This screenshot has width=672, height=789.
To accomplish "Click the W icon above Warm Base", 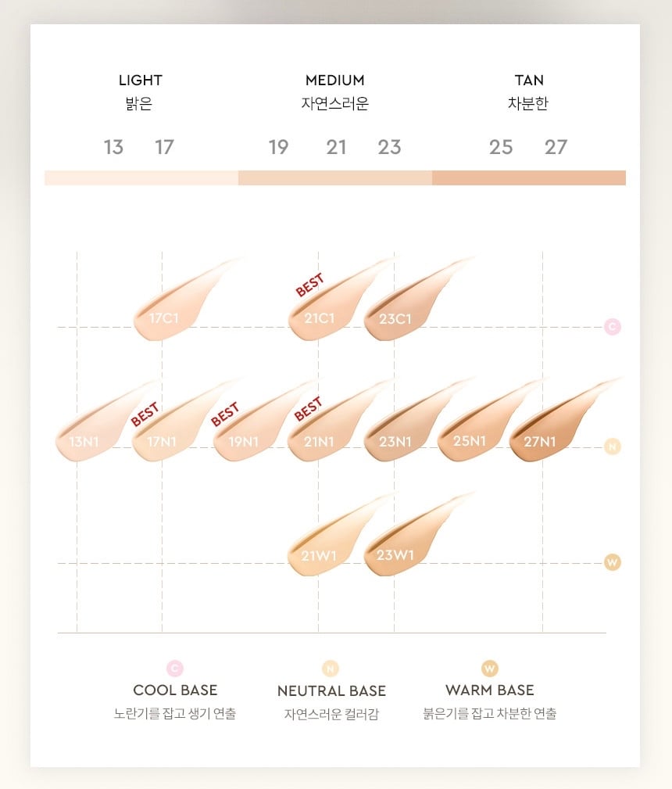I will coord(490,669).
